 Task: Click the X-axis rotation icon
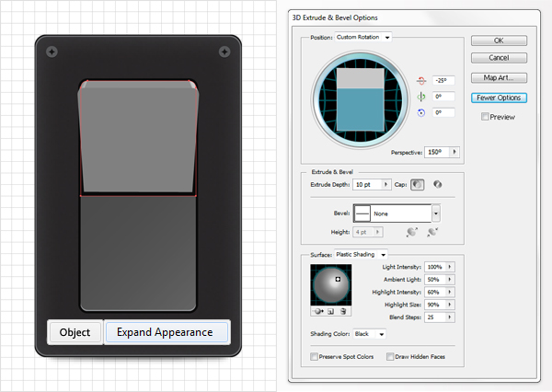(x=421, y=81)
